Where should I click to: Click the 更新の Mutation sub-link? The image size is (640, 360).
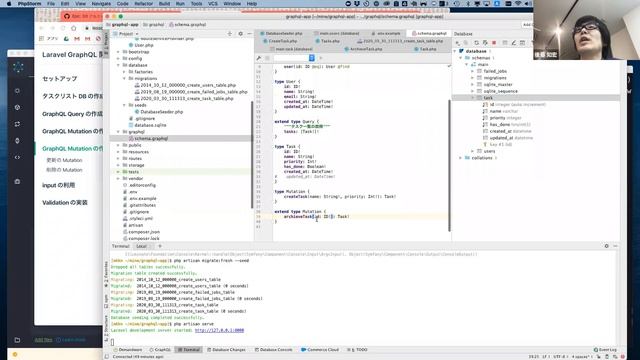click(x=64, y=160)
